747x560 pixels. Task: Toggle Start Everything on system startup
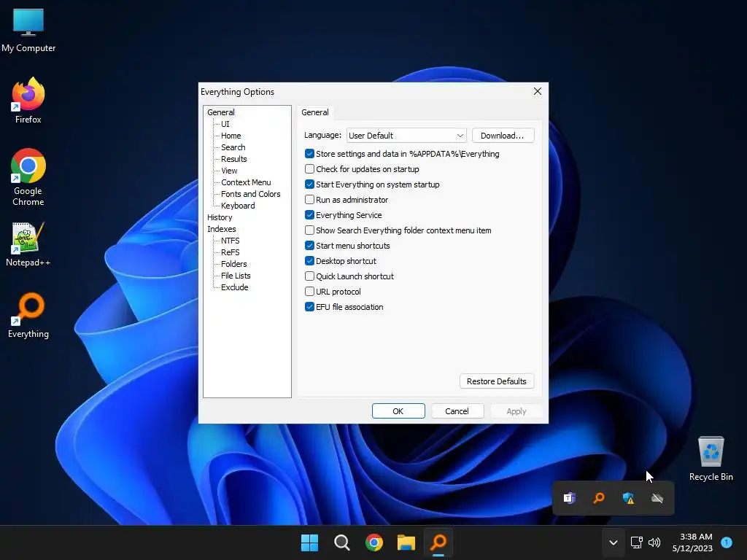click(309, 184)
